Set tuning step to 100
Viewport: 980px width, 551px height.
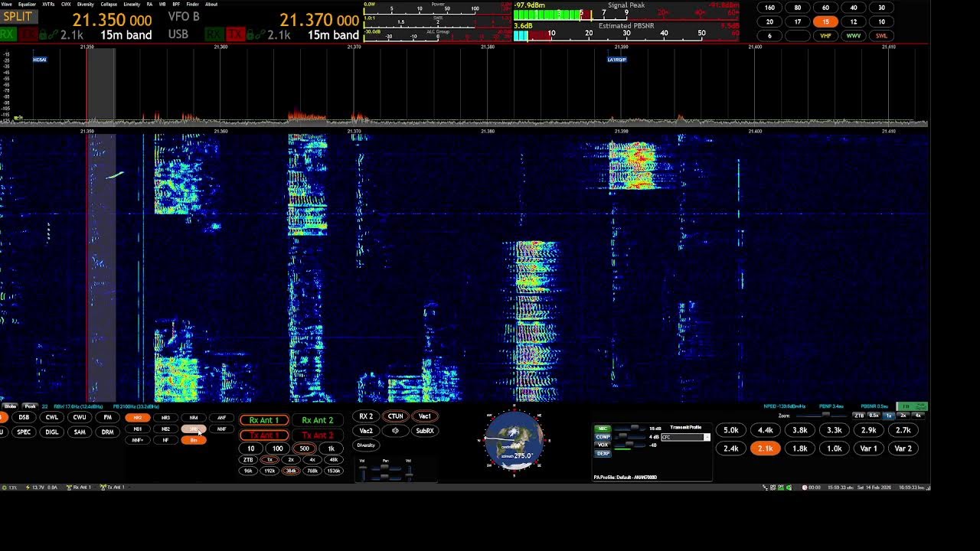click(277, 448)
